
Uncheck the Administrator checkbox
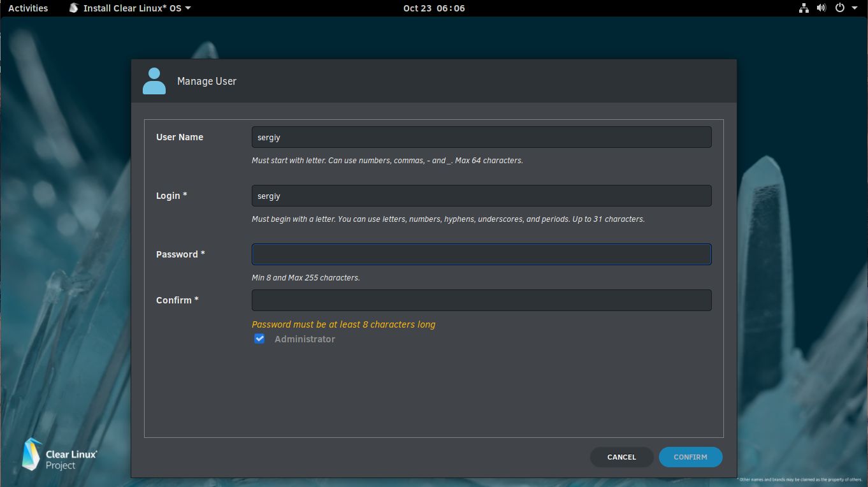[259, 339]
